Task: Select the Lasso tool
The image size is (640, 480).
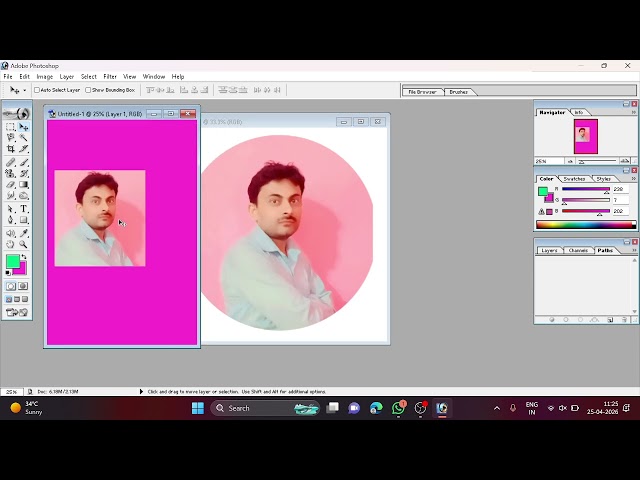Action: point(11,138)
